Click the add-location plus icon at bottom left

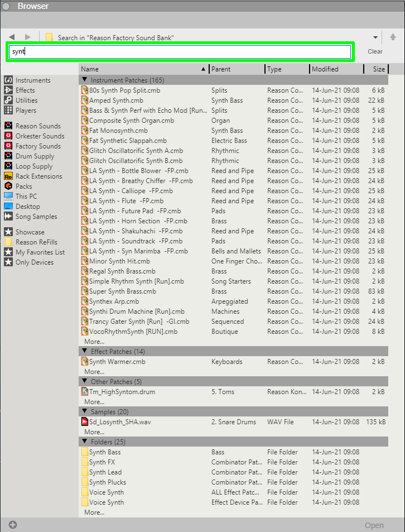(13, 525)
